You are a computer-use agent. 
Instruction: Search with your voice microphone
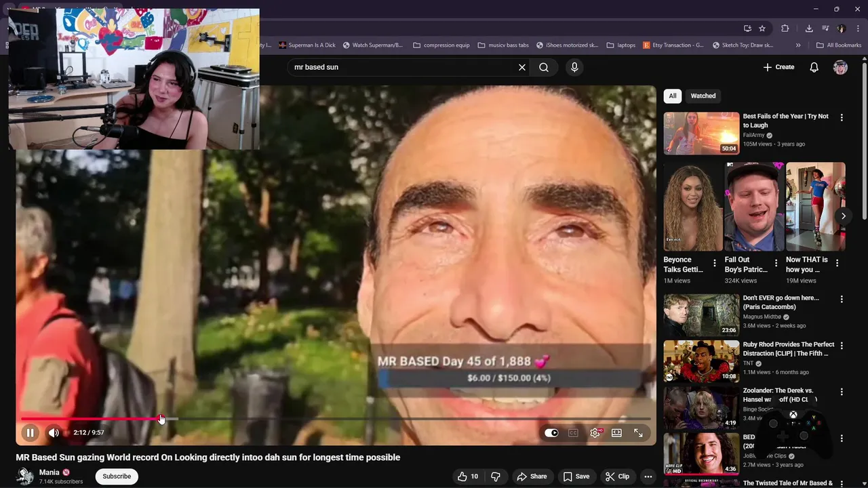tap(574, 67)
